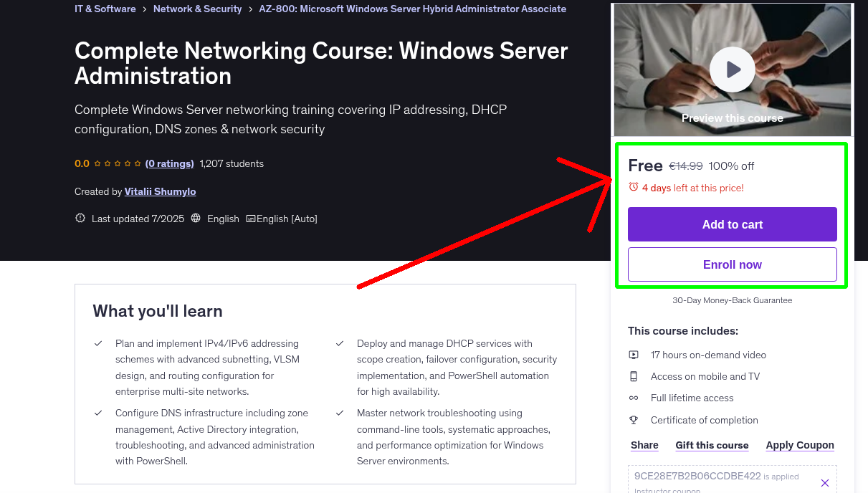Dismiss the applied instructor coupon
The width and height of the screenshot is (868, 493).
825,482
